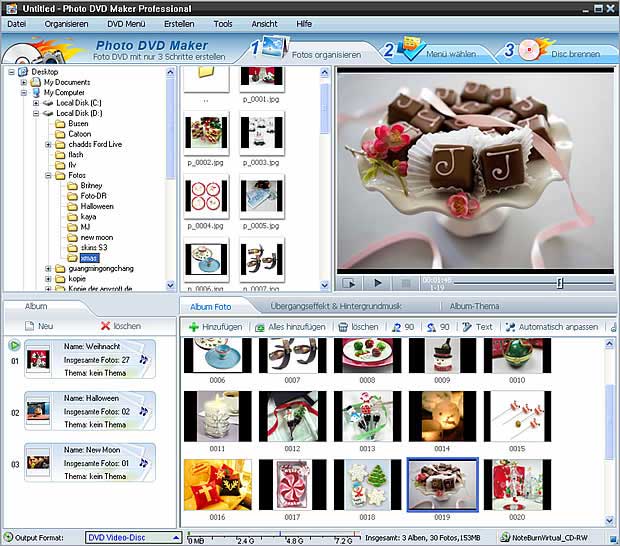Open the Organisieren menu
This screenshot has width=620, height=546.
click(66, 24)
